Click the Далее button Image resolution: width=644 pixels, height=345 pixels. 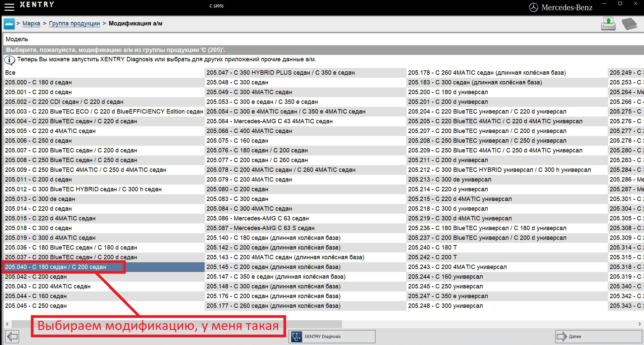click(598, 336)
